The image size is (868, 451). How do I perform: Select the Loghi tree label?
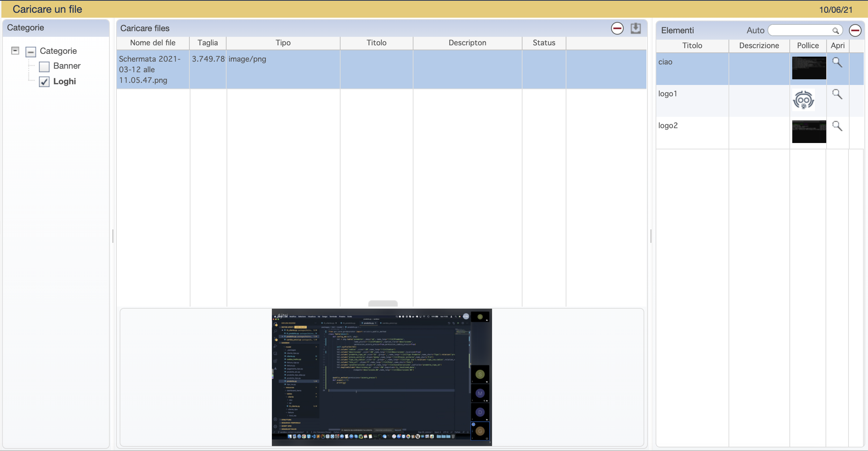65,81
